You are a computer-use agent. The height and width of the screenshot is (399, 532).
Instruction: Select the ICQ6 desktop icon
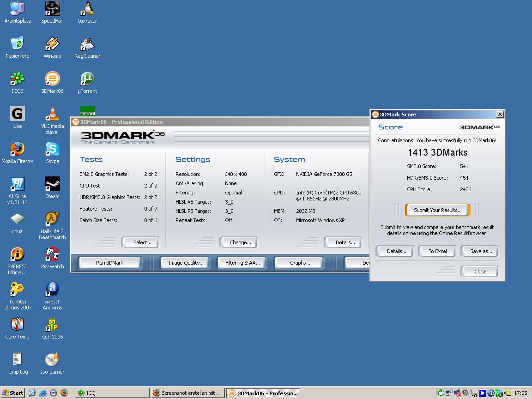click(x=17, y=83)
